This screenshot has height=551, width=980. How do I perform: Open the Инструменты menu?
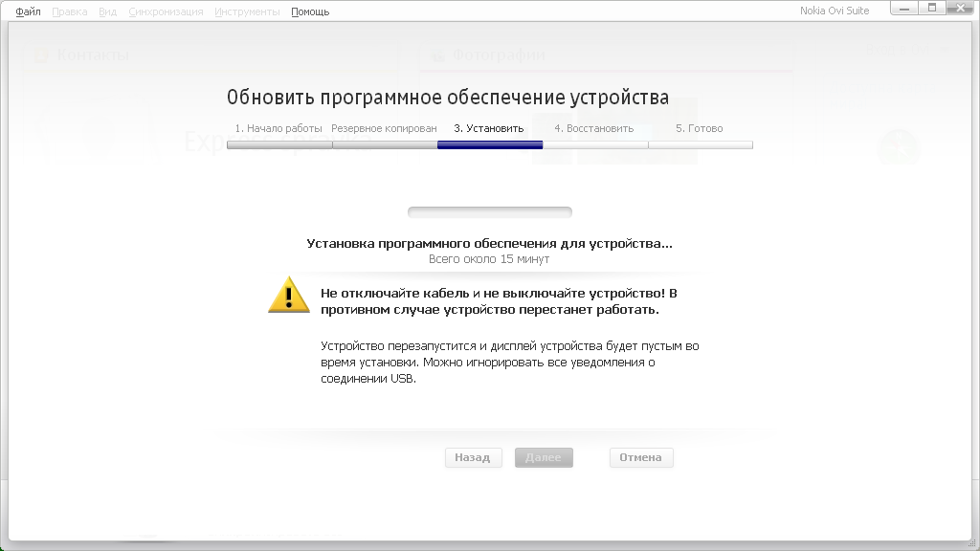coord(247,11)
